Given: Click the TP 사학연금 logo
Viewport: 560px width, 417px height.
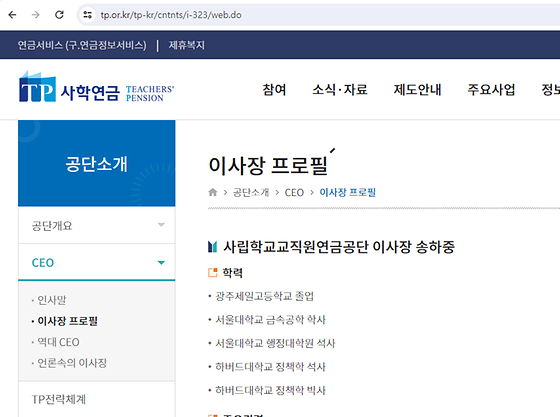Looking at the screenshot, I should (x=96, y=87).
